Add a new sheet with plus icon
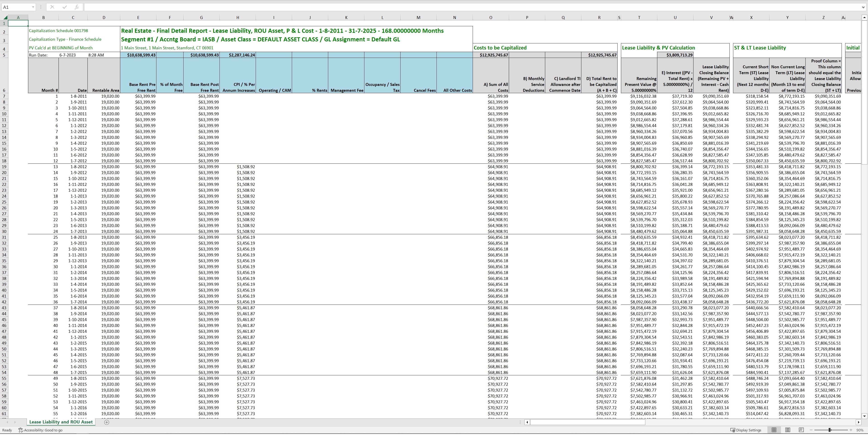This screenshot has height=435, width=868. 106,422
